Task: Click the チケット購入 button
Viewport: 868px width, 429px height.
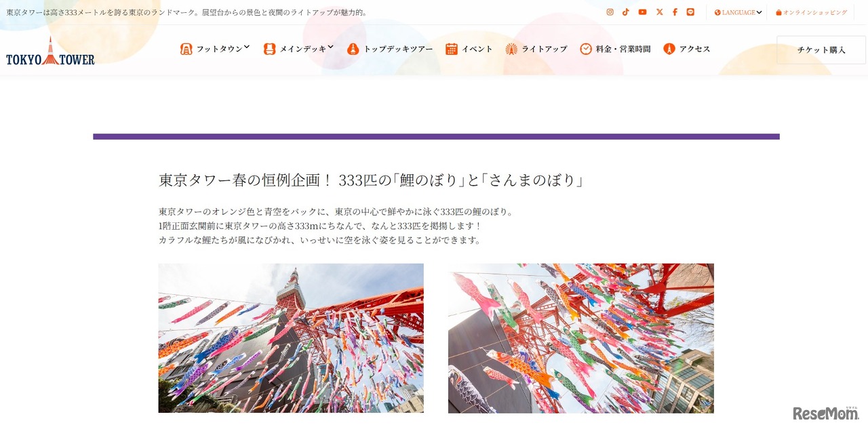Action: click(821, 49)
